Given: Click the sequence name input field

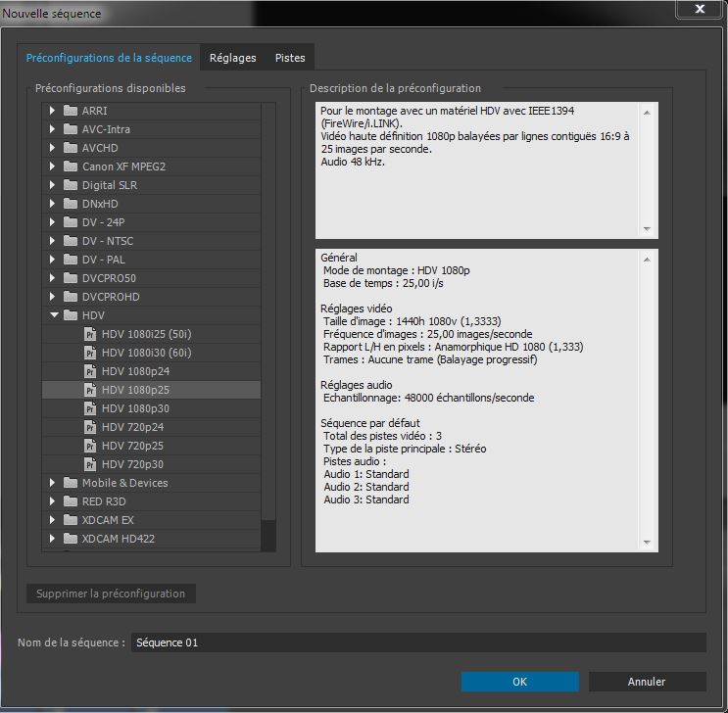Looking at the screenshot, I should point(418,642).
